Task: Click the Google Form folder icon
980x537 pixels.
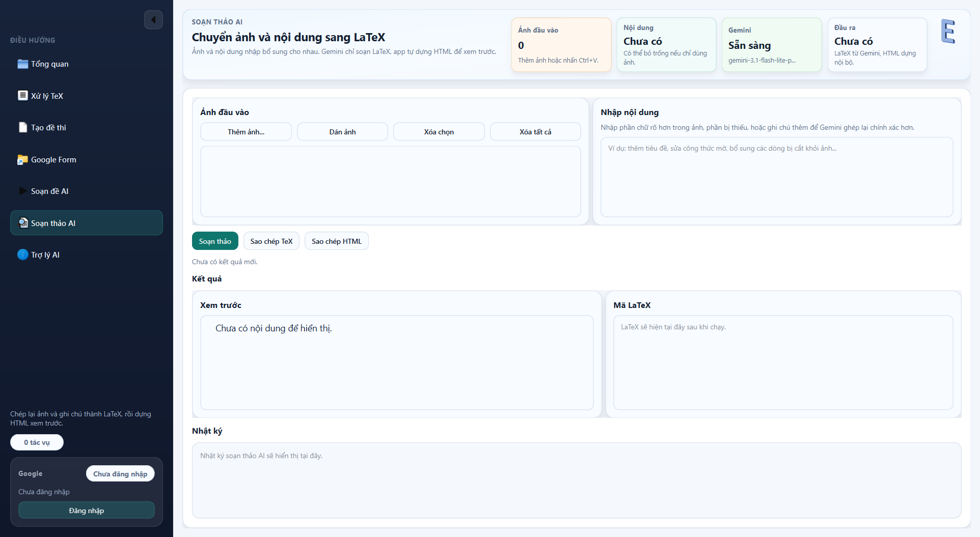Action: point(22,159)
